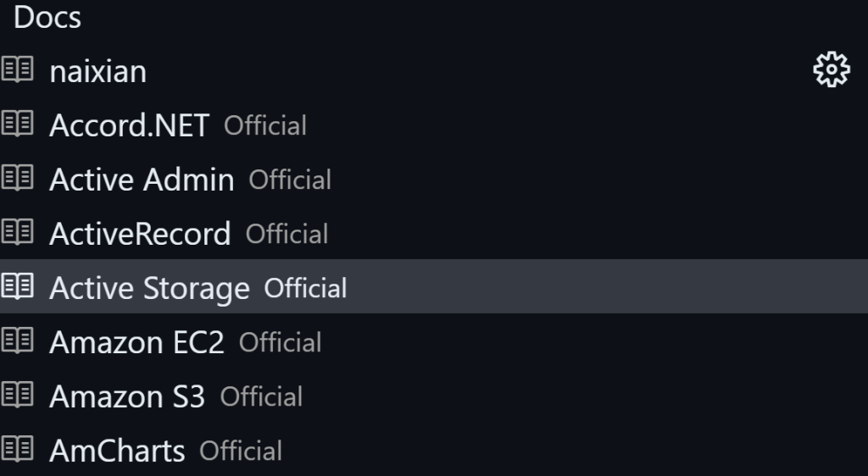Image resolution: width=868 pixels, height=476 pixels.
Task: Open the naixian docs entry
Action: pos(97,71)
